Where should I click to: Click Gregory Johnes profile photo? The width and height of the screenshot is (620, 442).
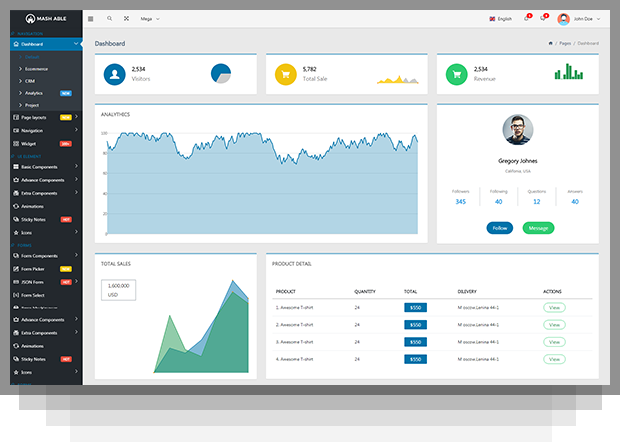[518, 129]
